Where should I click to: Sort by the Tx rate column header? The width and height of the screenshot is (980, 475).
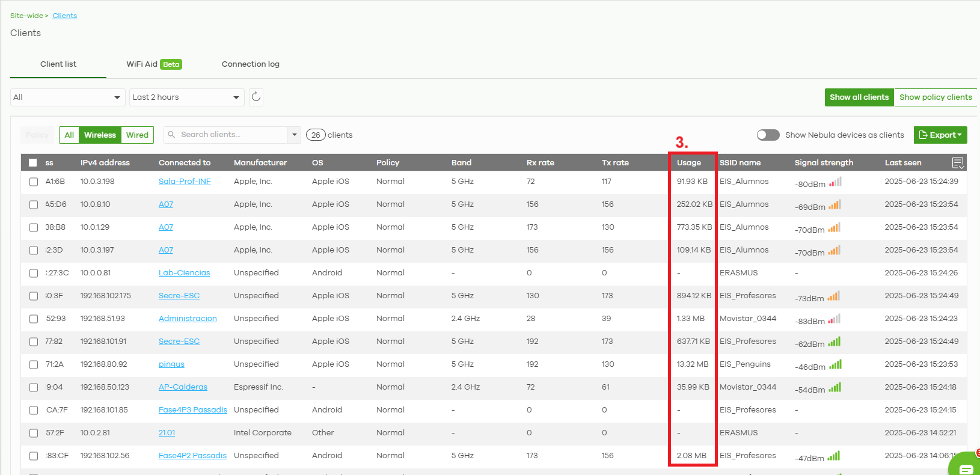pos(615,162)
